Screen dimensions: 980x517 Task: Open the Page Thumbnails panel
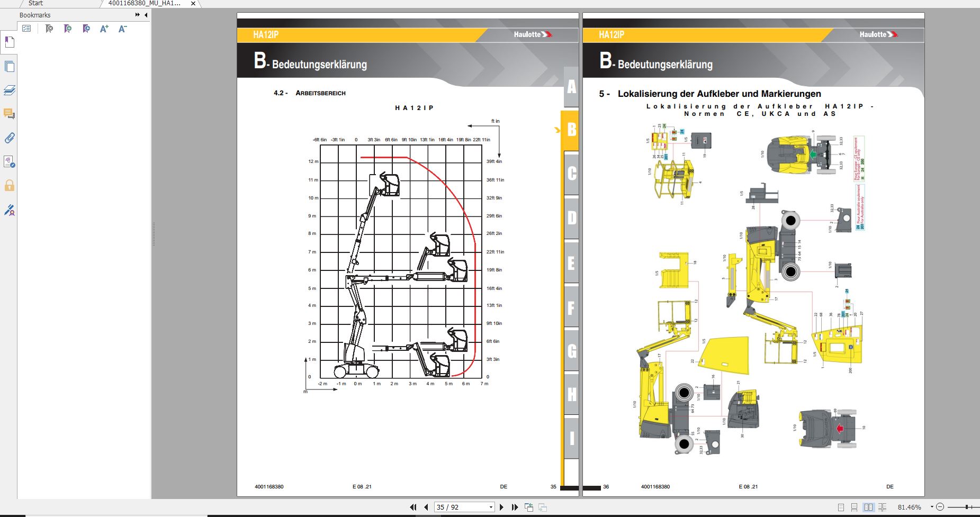pyautogui.click(x=9, y=66)
